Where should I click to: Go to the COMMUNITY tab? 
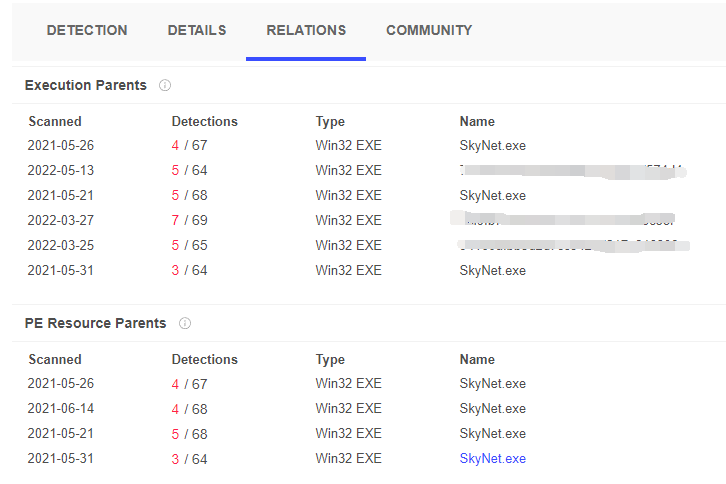click(x=429, y=31)
